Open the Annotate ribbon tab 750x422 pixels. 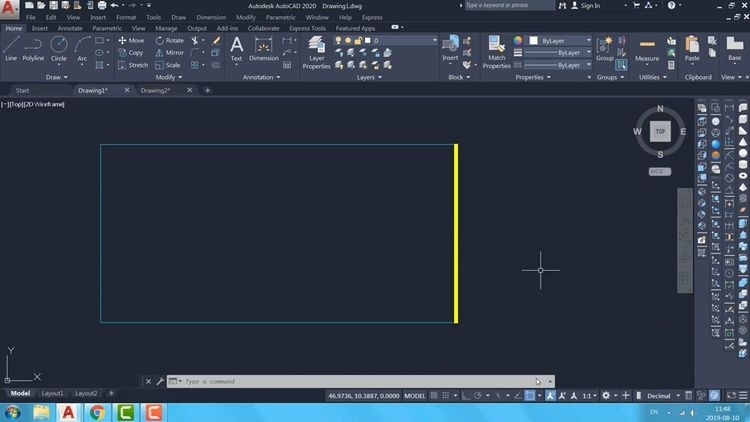(70, 28)
